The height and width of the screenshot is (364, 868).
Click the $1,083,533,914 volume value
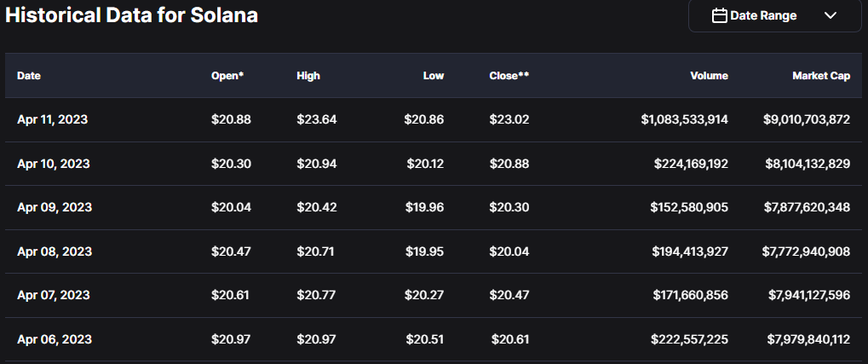[684, 119]
